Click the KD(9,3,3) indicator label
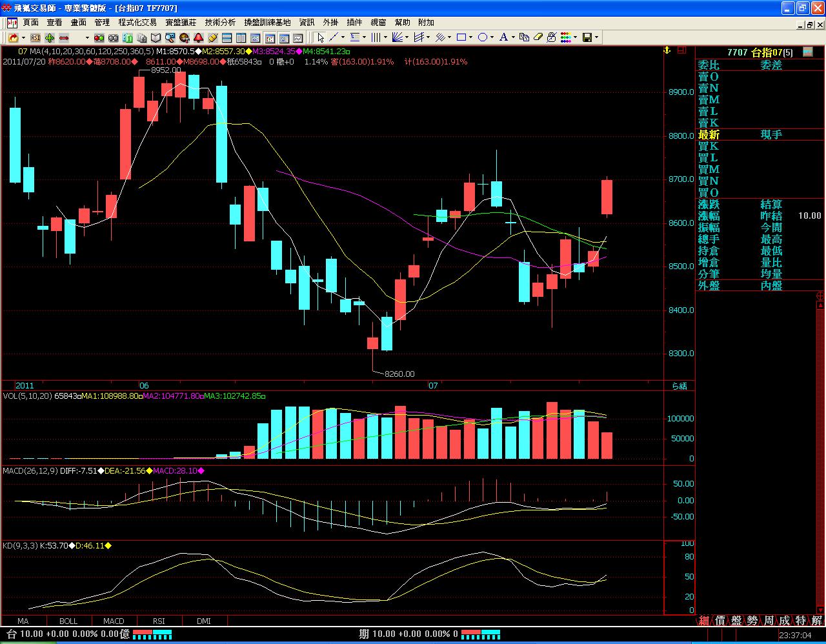This screenshot has width=826, height=644. [20, 545]
